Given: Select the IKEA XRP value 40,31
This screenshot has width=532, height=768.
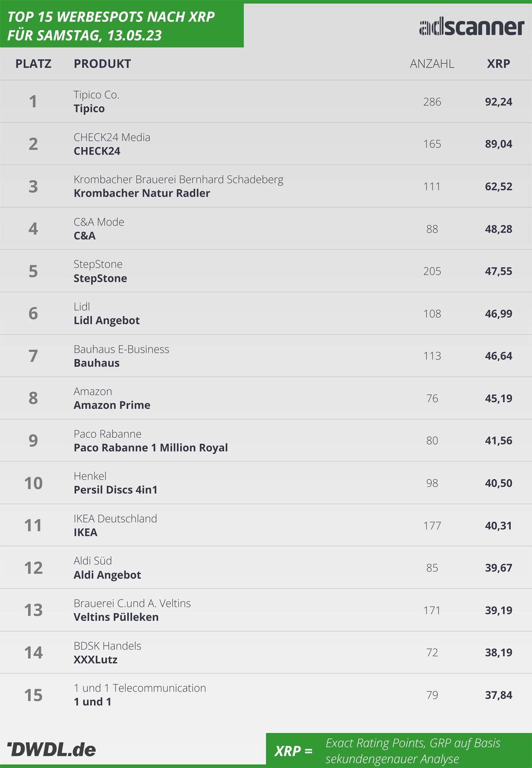Looking at the screenshot, I should click(x=499, y=525).
